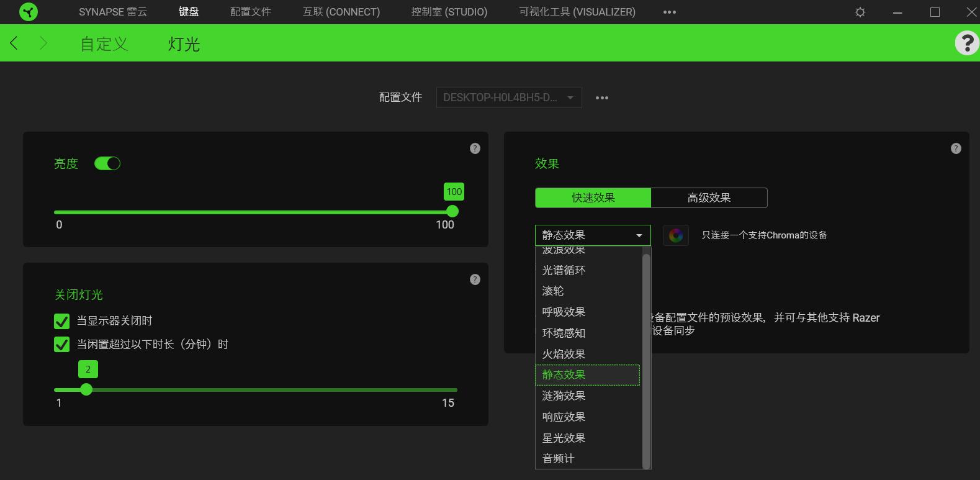Minimize the Synapse window
Image resolution: width=980 pixels, height=480 pixels.
897,12
